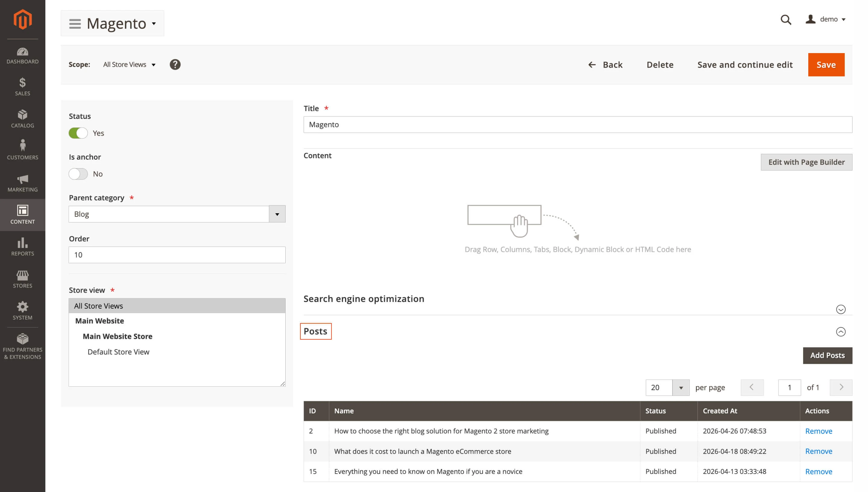Open the Dashboard section
This screenshot has height=492, width=868.
(x=23, y=56)
